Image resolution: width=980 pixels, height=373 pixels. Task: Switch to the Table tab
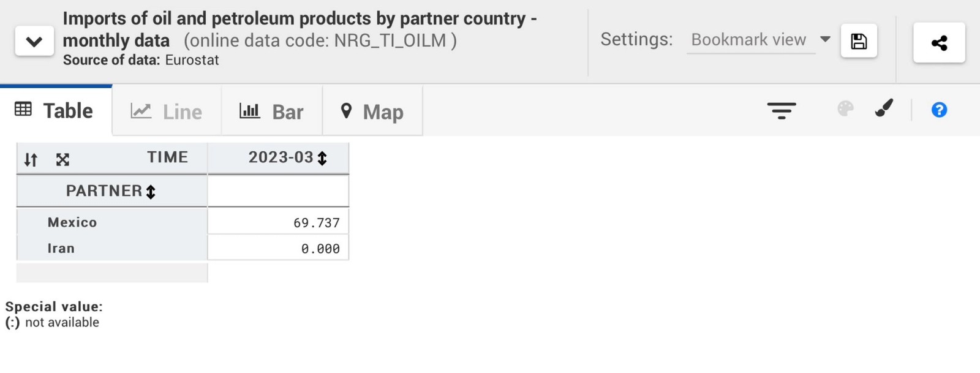click(55, 111)
